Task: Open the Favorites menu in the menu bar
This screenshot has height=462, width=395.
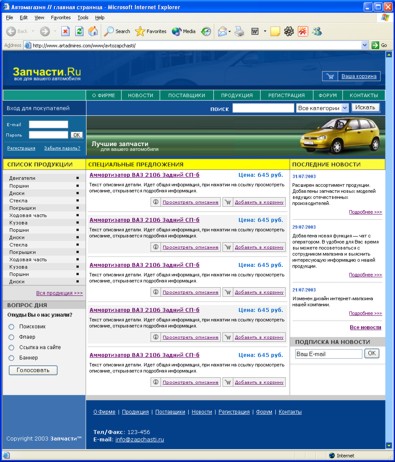Action: (61, 17)
